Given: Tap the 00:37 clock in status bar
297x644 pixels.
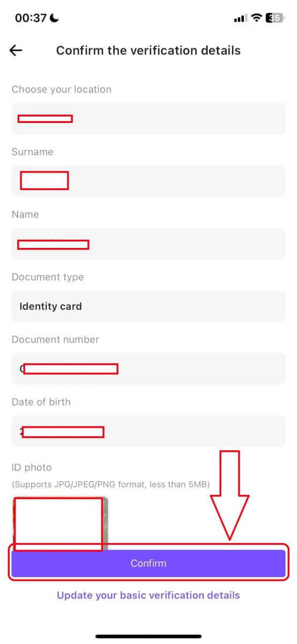Looking at the screenshot, I should coord(31,18).
